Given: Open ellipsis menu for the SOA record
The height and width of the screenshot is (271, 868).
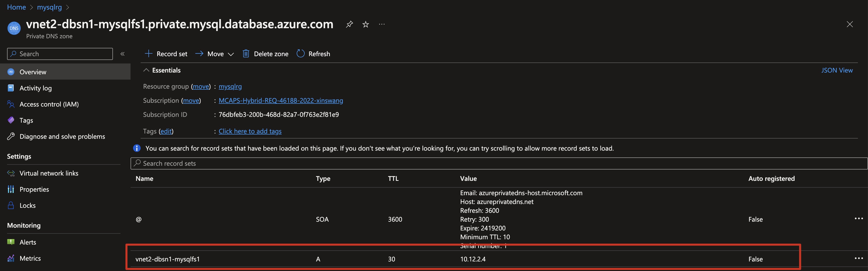Looking at the screenshot, I should 859,218.
